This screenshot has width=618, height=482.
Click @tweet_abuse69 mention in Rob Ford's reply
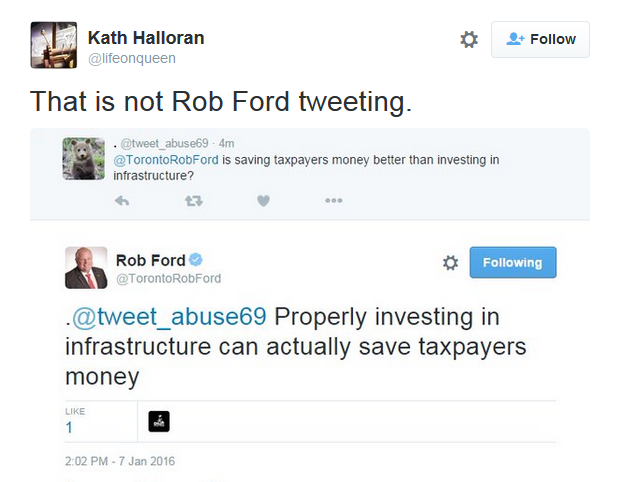170,317
